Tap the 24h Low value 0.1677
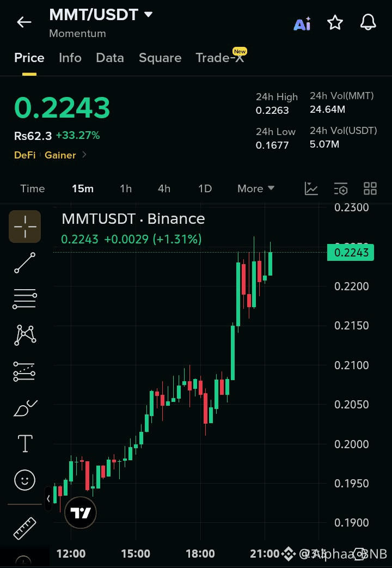Image resolution: width=392 pixels, height=568 pixels. point(272,145)
